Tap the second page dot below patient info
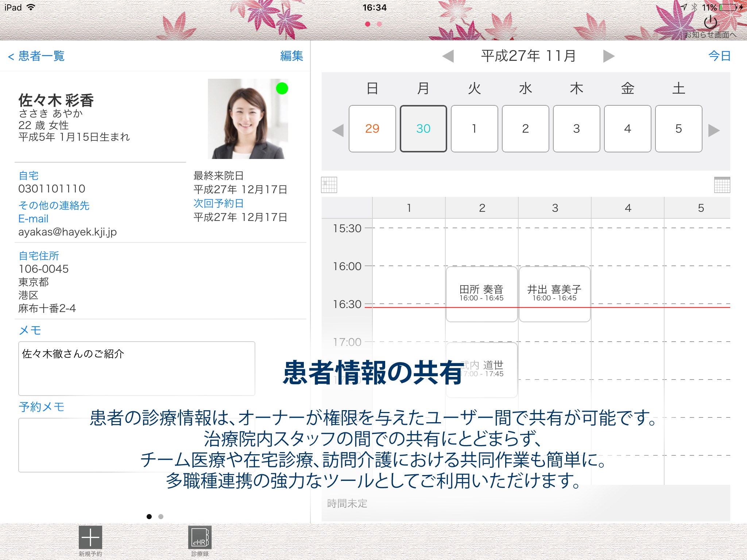 click(161, 517)
